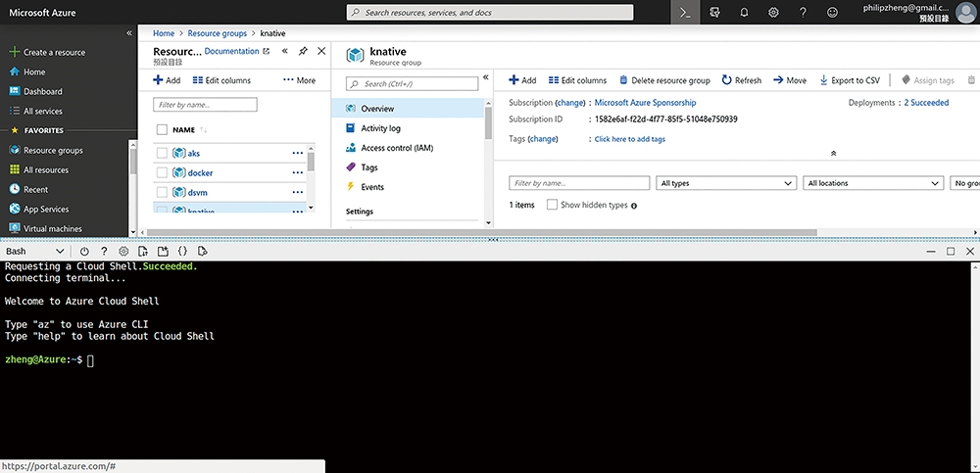
Task: Click the Refresh toolbar button
Action: 741,80
